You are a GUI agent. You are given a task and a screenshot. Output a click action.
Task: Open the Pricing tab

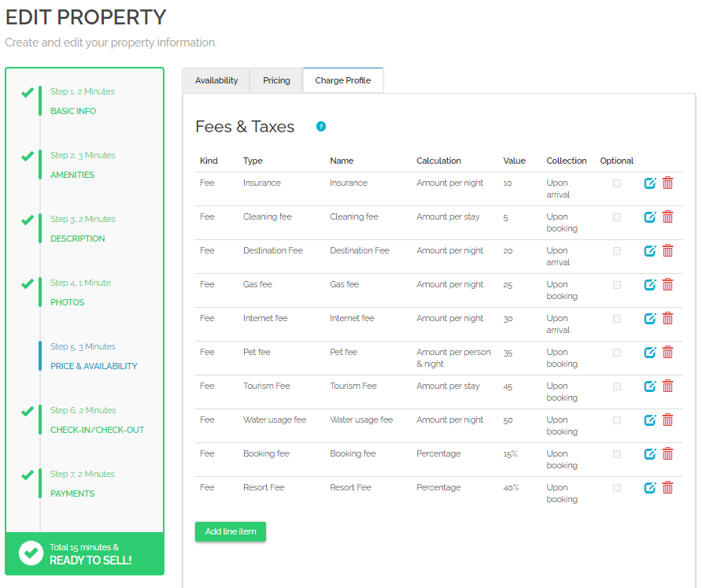(x=276, y=80)
